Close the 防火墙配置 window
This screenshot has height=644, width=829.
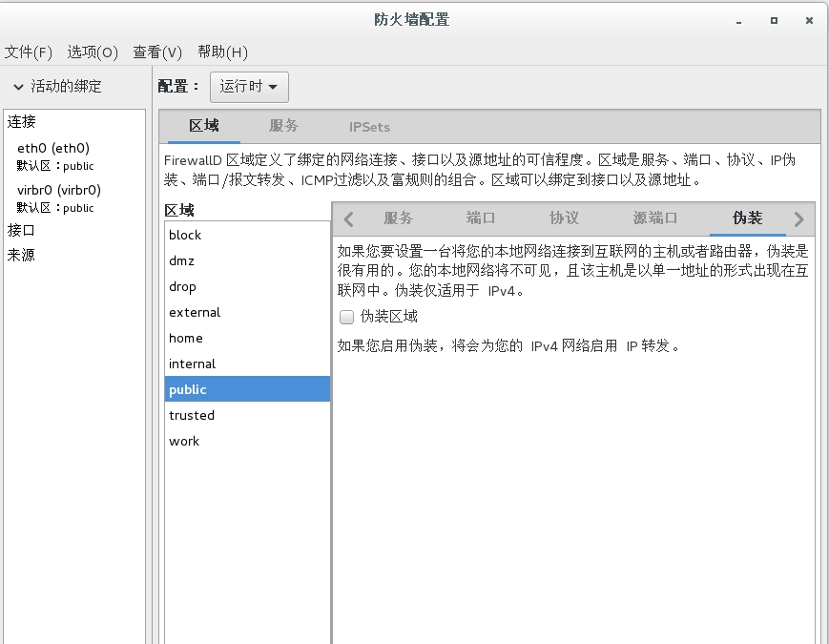[x=809, y=21]
